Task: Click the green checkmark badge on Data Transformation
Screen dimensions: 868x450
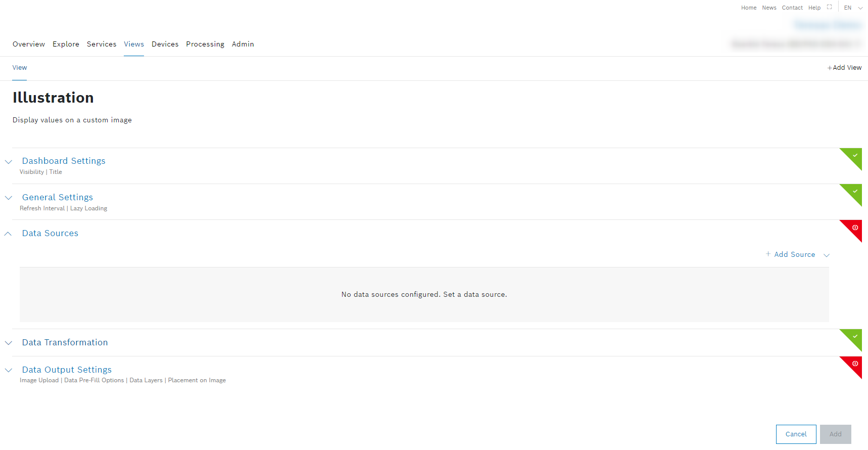Action: [854, 337]
